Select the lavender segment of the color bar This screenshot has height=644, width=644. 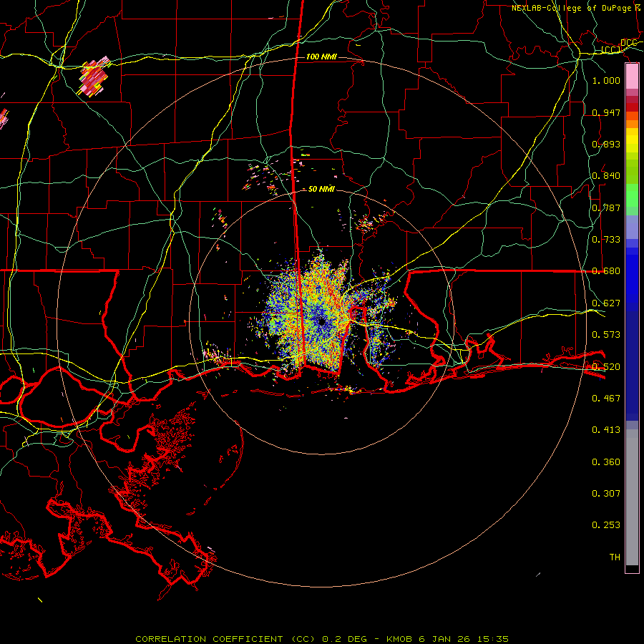pos(632,227)
